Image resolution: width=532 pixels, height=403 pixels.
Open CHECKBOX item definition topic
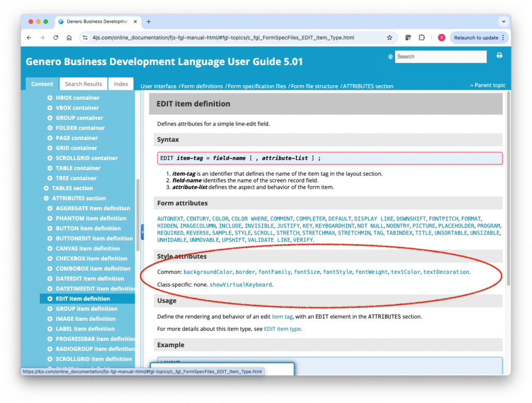(91, 258)
